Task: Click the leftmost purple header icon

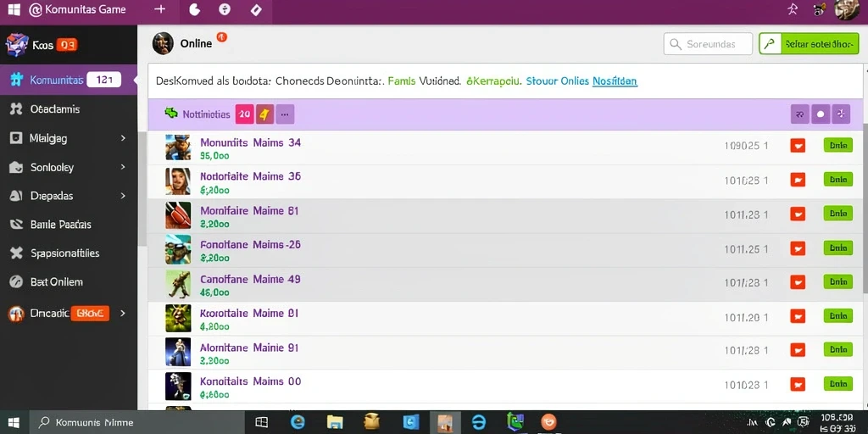Action: pyautogui.click(x=799, y=114)
